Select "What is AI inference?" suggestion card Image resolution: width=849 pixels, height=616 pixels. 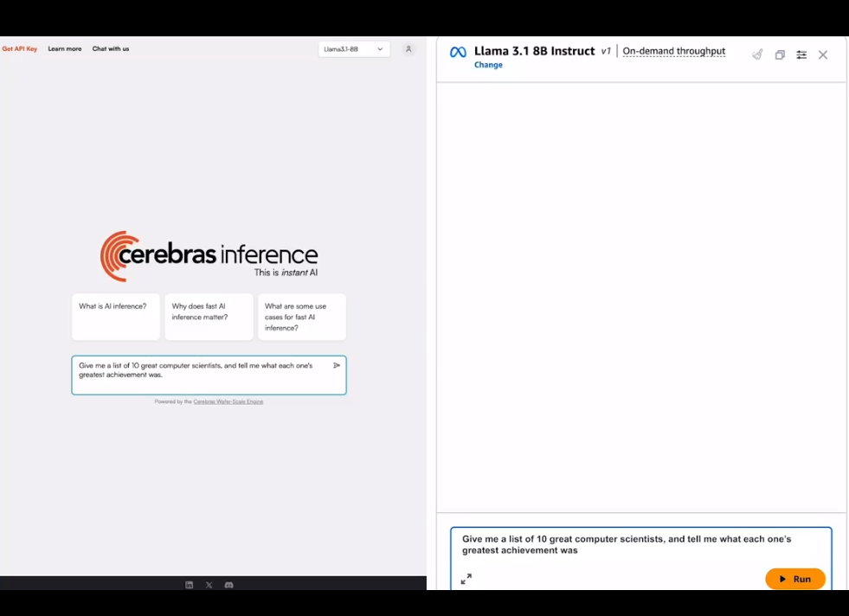click(116, 317)
